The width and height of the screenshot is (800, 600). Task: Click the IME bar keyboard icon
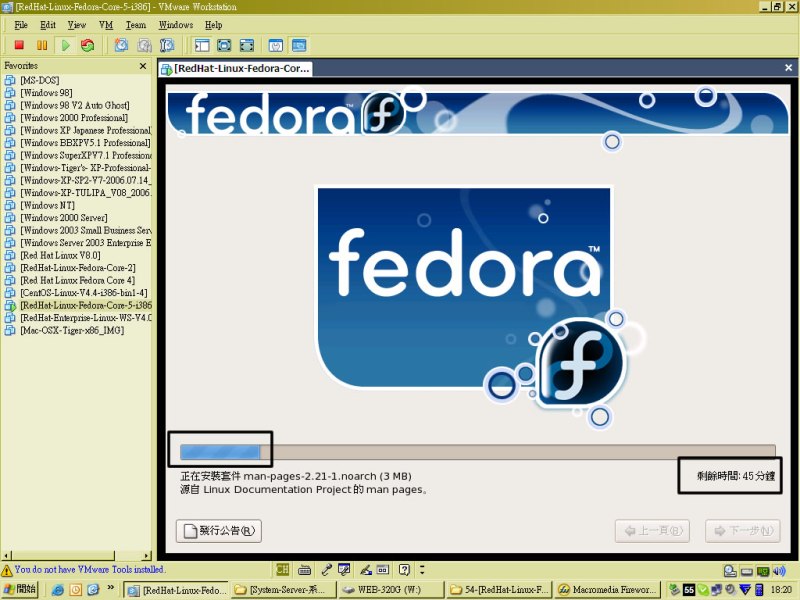305,569
